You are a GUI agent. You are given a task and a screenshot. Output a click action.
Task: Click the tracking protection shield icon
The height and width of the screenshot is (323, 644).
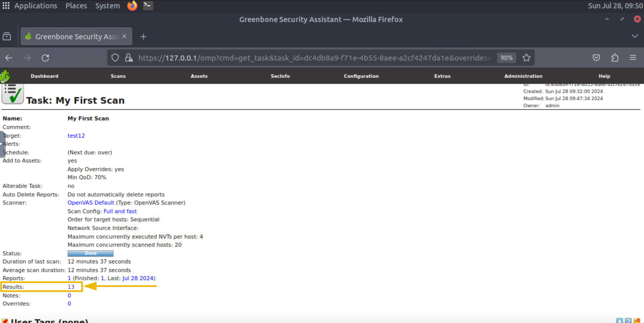tap(115, 58)
